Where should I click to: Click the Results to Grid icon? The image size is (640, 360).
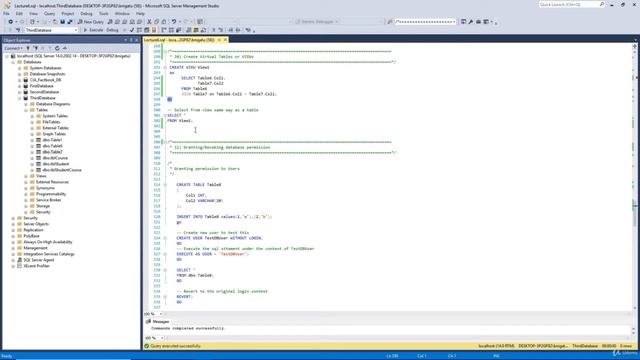[x=196, y=30]
